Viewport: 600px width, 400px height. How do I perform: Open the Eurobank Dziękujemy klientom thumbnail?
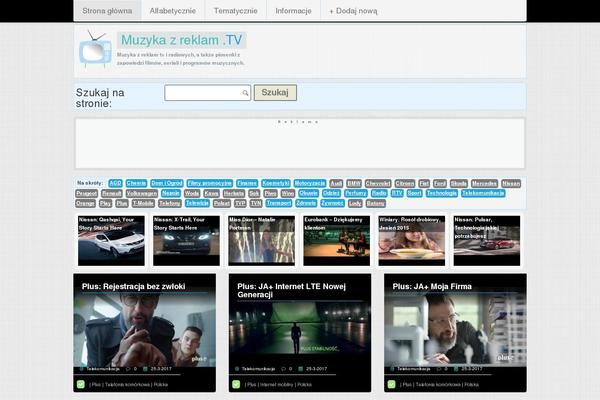[337, 240]
